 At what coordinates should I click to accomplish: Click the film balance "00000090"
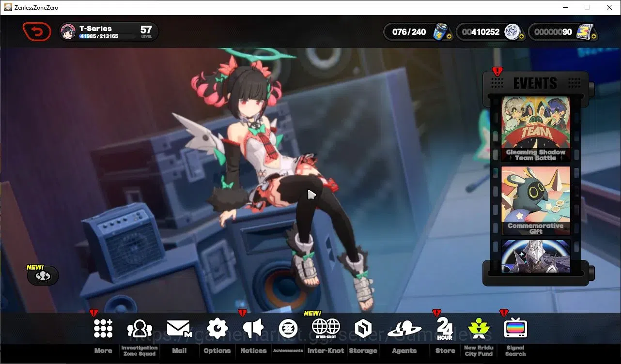pos(554,32)
